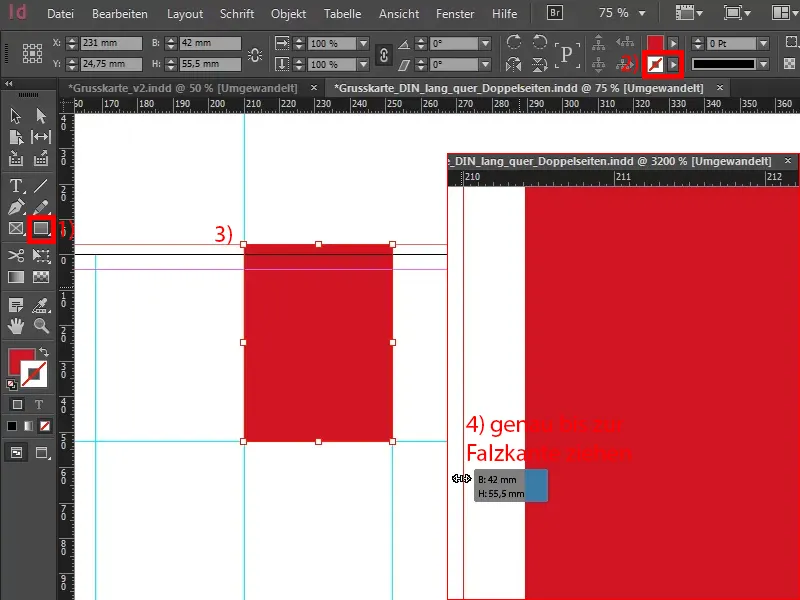The width and height of the screenshot is (800, 600).
Task: Toggle the Normal view mode button
Action: (16, 453)
